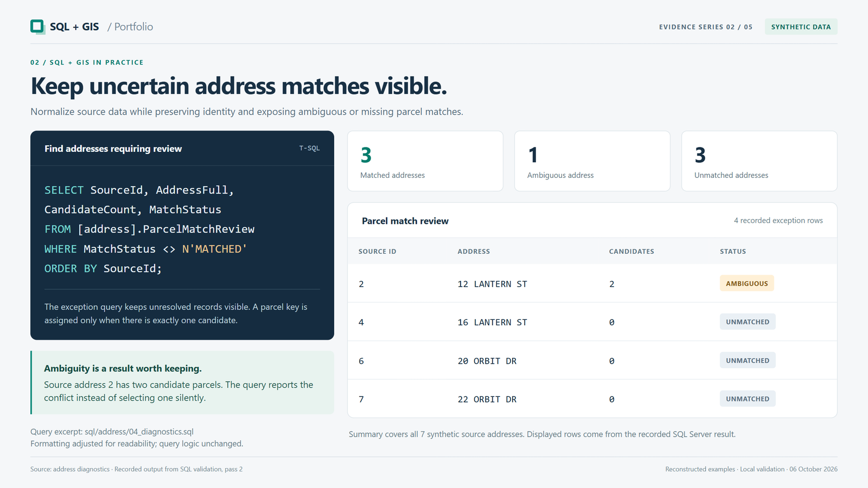The height and width of the screenshot is (488, 868).
Task: Click UNMATCHED badge in 22 ORBIT DR row
Action: click(748, 399)
